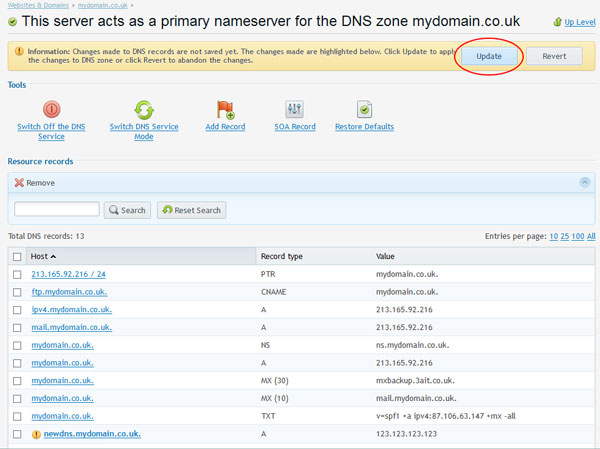Open the Switch DNS Service Mode link
The width and height of the screenshot is (600, 449).
click(144, 131)
